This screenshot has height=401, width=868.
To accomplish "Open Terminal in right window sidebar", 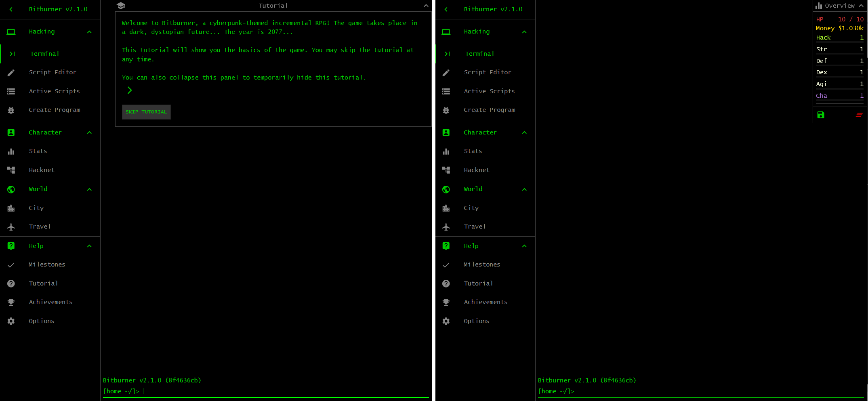I will click(x=485, y=54).
